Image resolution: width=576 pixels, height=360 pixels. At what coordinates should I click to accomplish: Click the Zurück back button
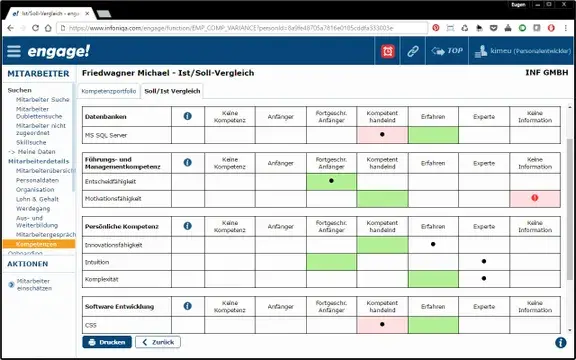coord(158,342)
